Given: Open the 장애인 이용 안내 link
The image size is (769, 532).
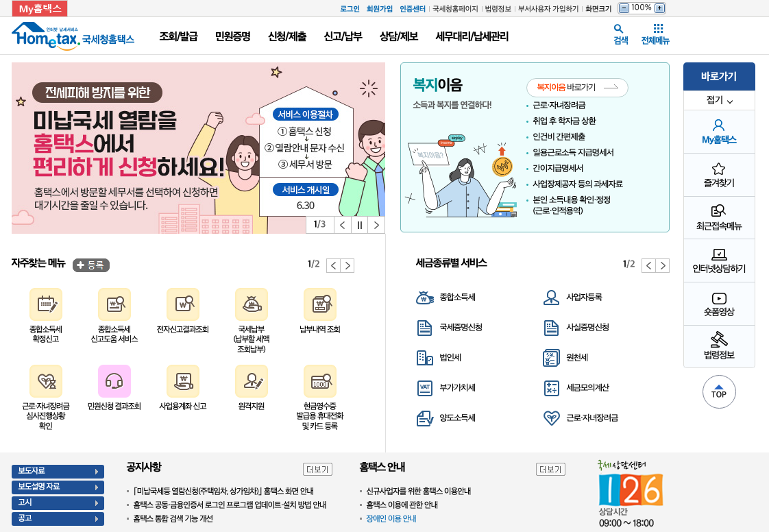Looking at the screenshot, I should pos(391,519).
